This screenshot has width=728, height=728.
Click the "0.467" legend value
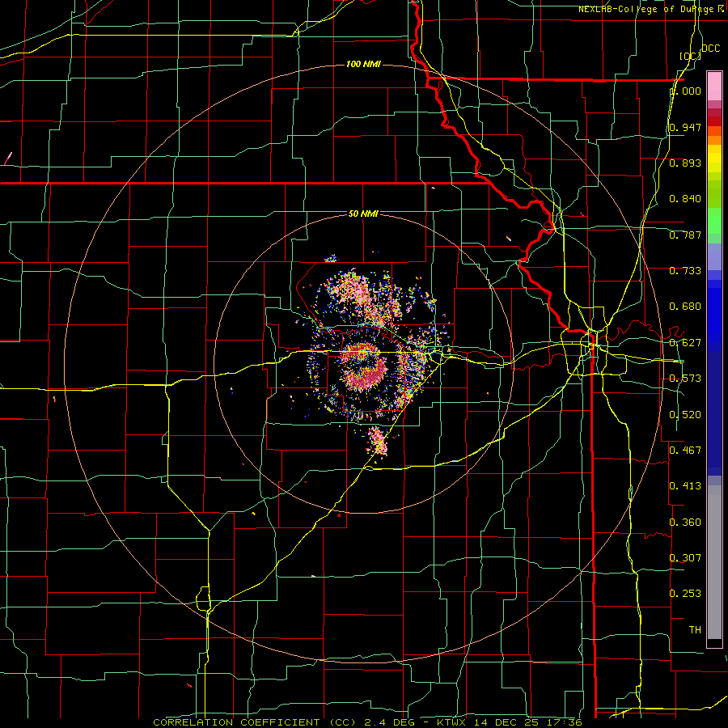[x=685, y=451]
